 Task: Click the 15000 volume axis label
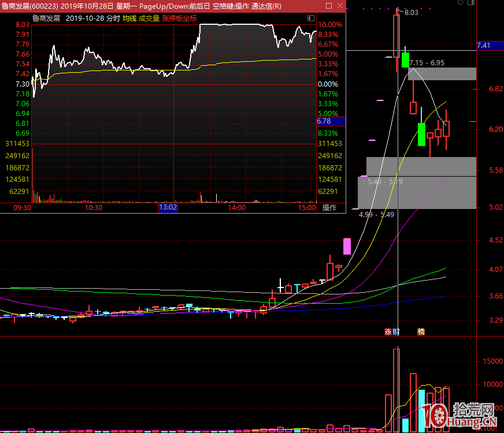[x=493, y=361]
